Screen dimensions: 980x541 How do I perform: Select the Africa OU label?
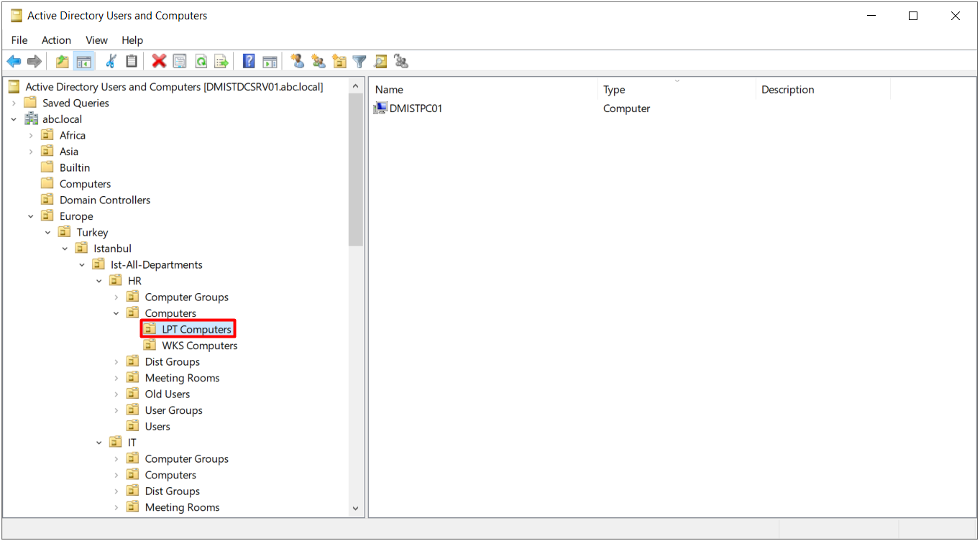click(73, 135)
